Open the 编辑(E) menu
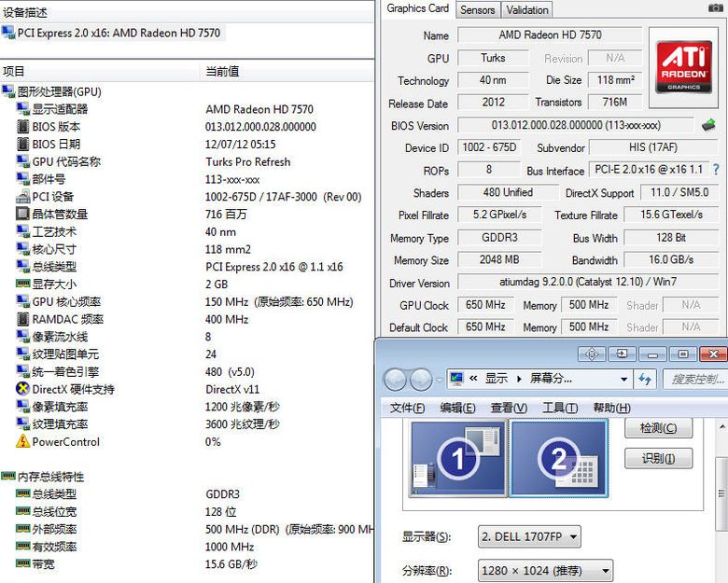This screenshot has width=728, height=583. pyautogui.click(x=457, y=408)
